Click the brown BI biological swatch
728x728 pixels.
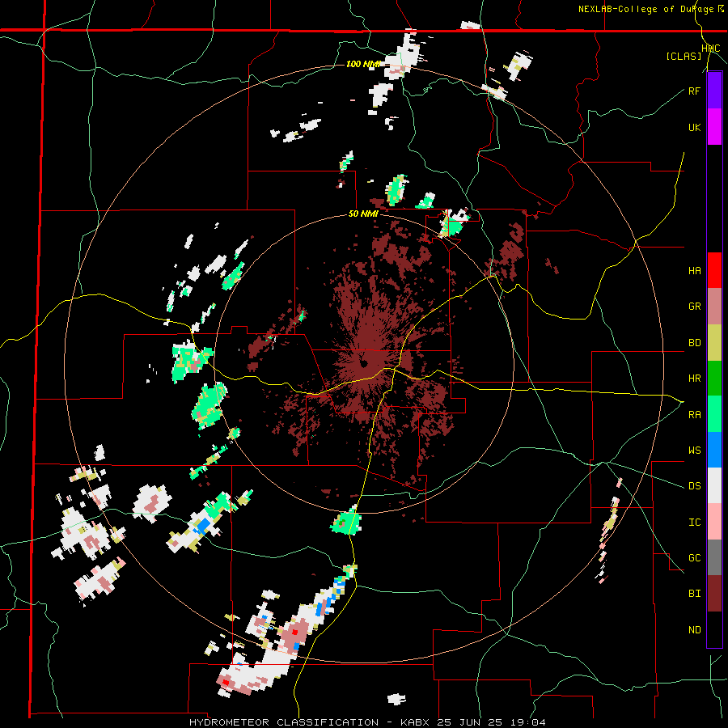714,594
